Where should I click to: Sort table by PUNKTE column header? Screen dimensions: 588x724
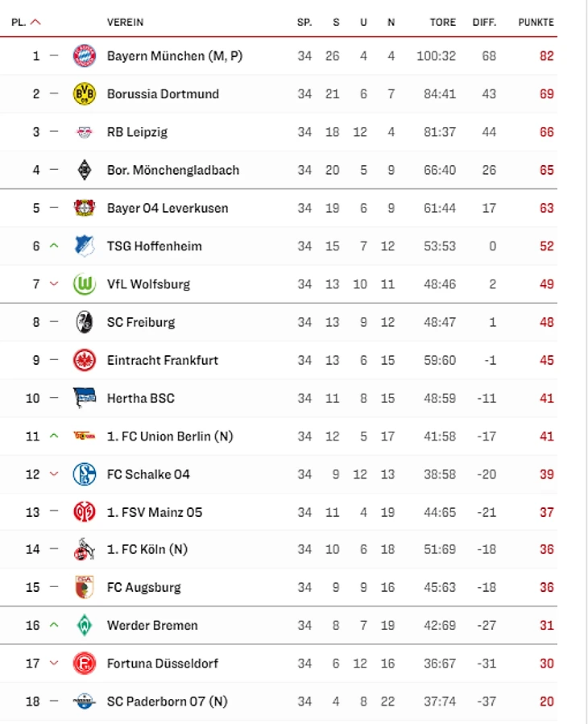click(536, 23)
